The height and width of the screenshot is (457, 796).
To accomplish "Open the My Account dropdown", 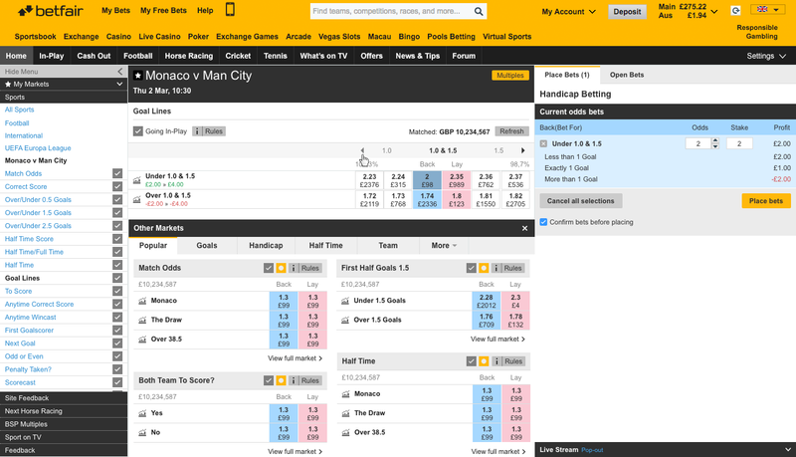I will click(569, 11).
